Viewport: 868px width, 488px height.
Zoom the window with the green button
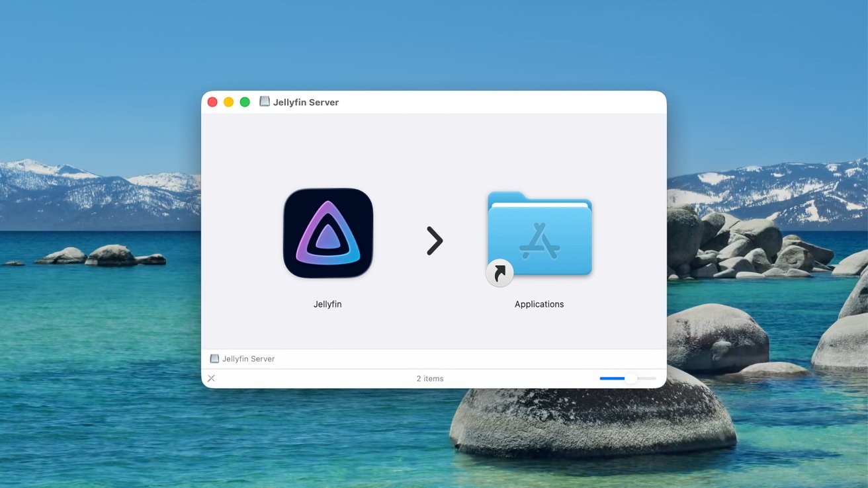[x=245, y=102]
